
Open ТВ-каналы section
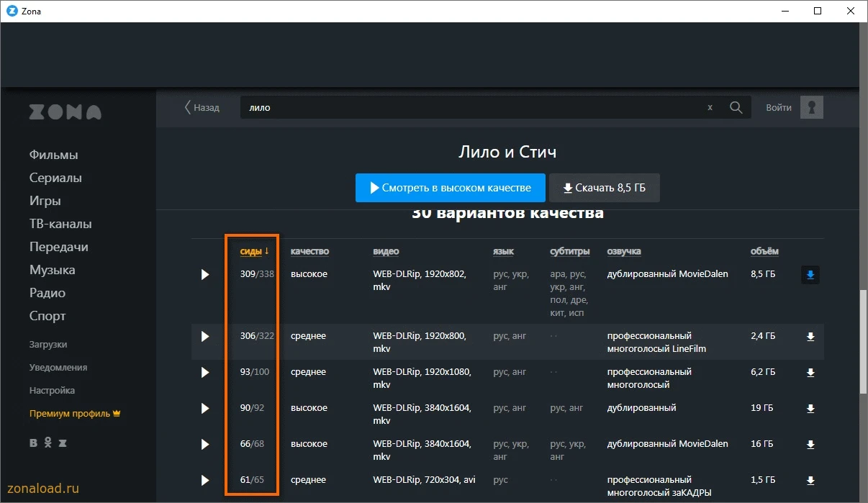pos(60,224)
